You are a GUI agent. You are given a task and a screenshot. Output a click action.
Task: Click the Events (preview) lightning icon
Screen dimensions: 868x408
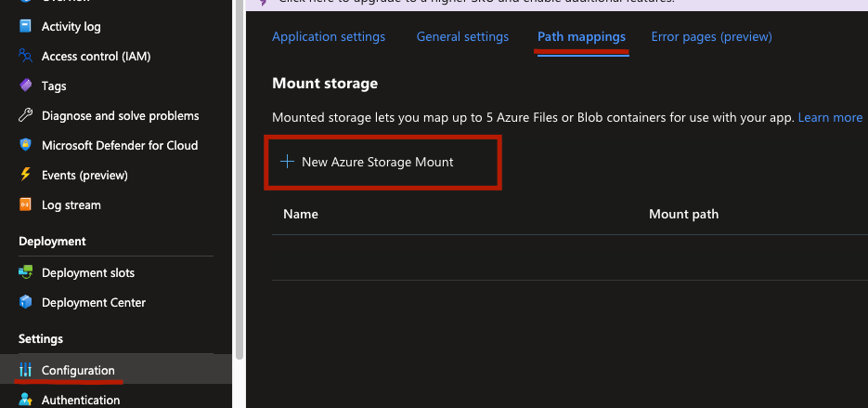click(x=25, y=175)
